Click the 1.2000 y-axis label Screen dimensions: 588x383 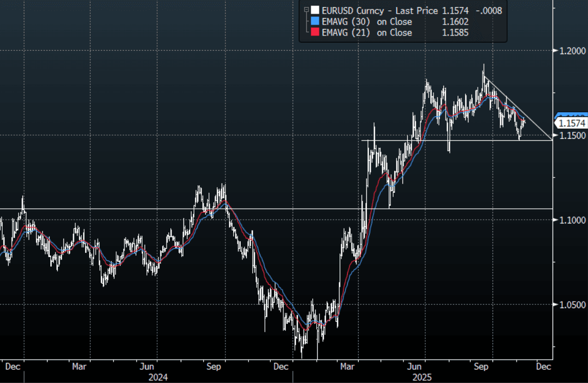[x=572, y=51]
